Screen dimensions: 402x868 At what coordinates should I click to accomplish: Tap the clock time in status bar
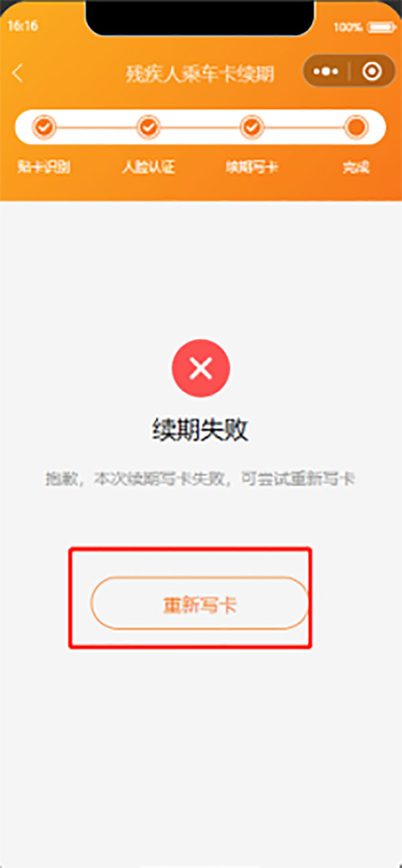(22, 27)
